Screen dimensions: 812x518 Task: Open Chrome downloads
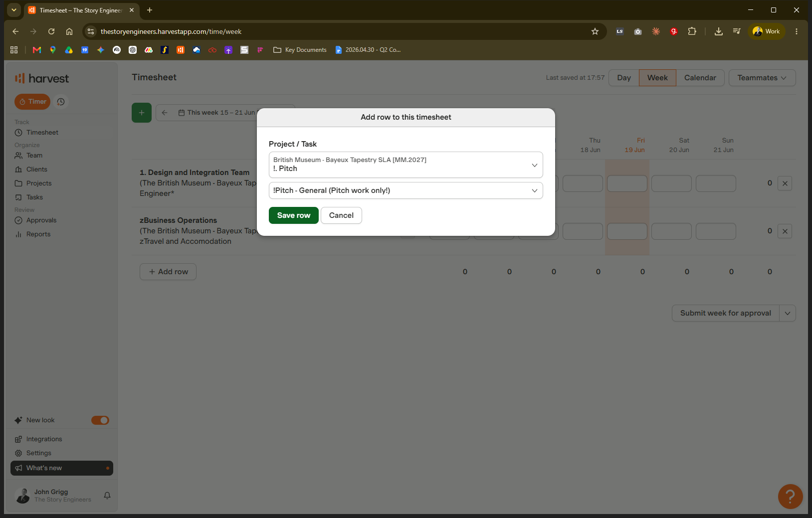719,31
